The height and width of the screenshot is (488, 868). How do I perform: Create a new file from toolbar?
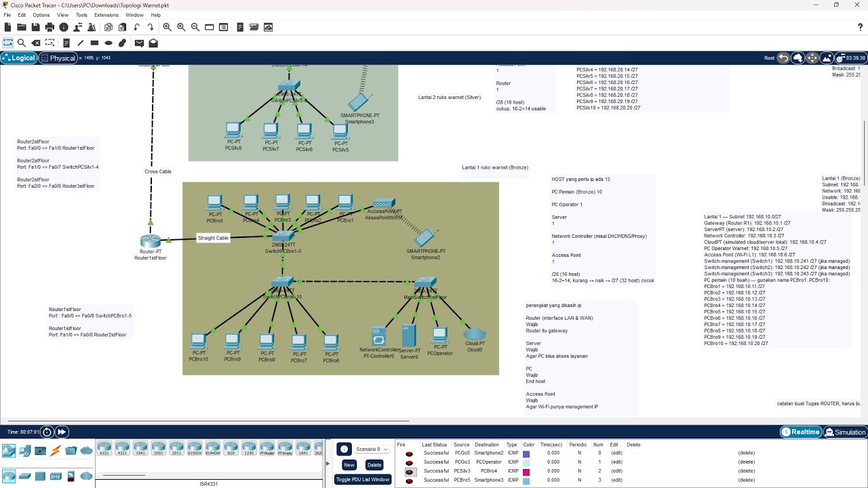[7, 27]
